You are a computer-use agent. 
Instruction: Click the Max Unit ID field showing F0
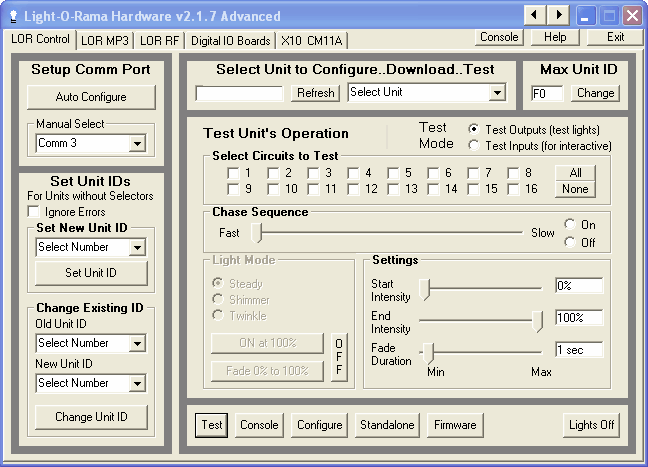point(547,93)
